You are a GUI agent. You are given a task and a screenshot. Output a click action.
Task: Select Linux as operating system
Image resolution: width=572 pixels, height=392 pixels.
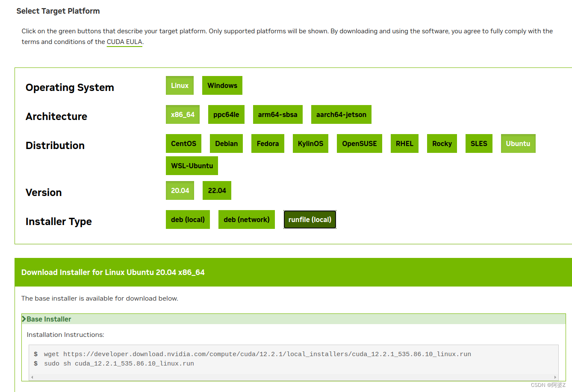tap(180, 85)
